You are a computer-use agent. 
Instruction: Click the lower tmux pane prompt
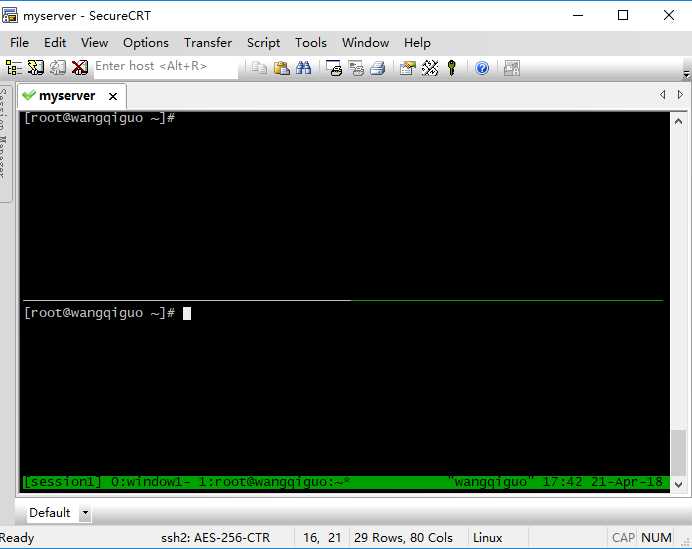[x=99, y=313]
